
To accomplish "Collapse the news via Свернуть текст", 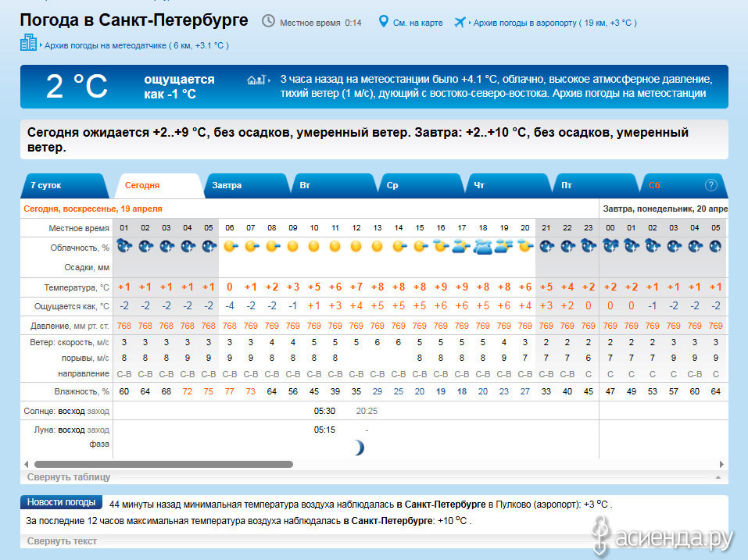I will tap(62, 540).
